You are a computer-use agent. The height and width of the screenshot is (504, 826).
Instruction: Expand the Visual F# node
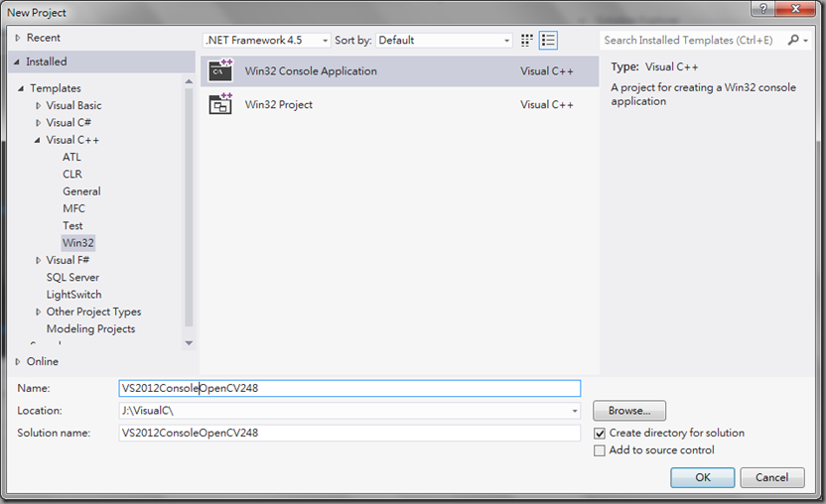(38, 260)
